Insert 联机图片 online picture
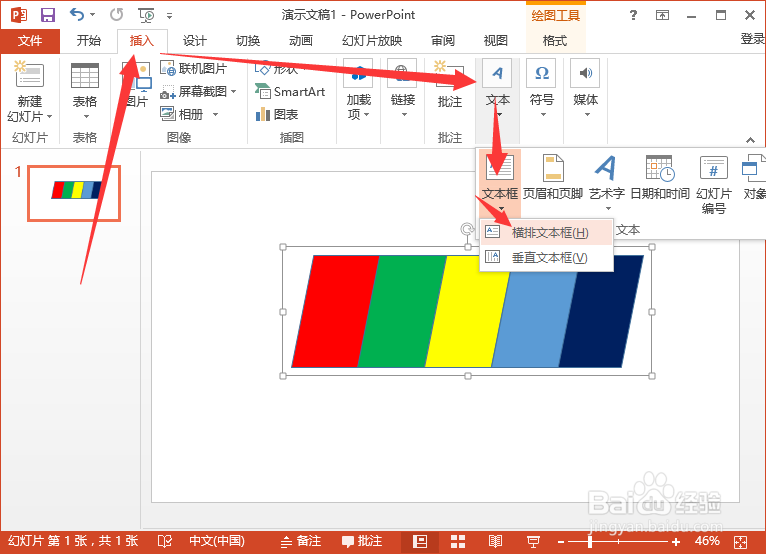Viewport: 766px width, 554px height. click(x=194, y=68)
